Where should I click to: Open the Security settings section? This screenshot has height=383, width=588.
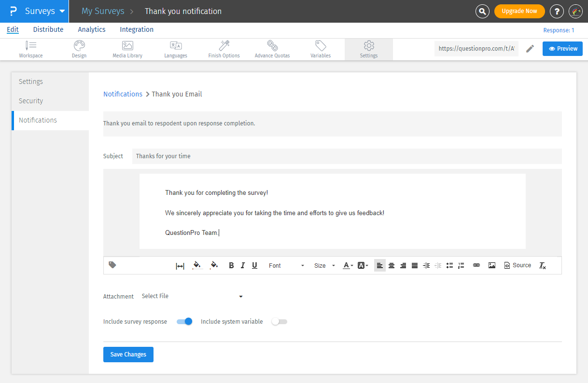(x=31, y=101)
